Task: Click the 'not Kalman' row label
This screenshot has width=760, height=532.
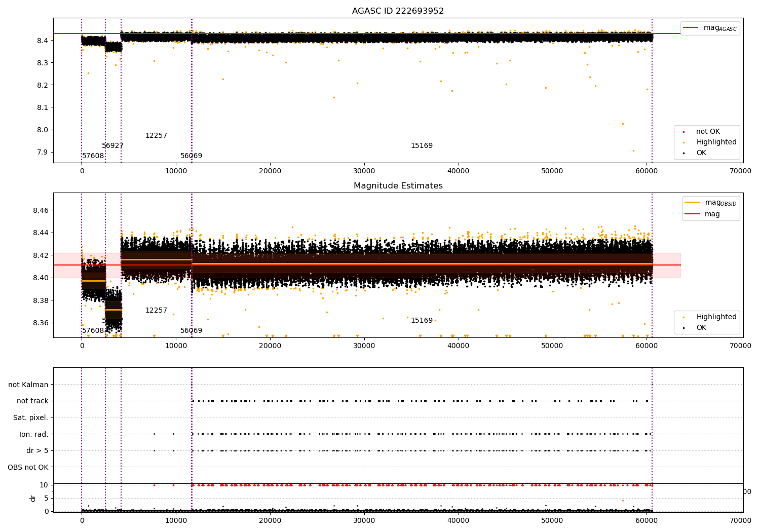Action: (28, 385)
